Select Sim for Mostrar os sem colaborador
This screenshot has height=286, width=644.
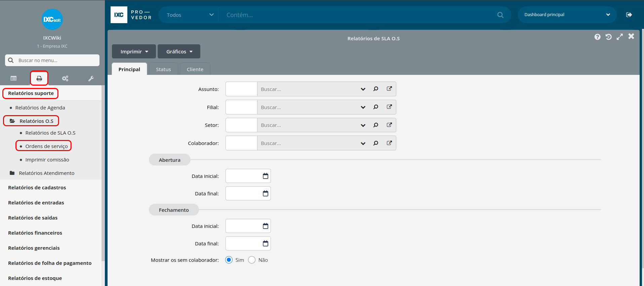pyautogui.click(x=229, y=260)
